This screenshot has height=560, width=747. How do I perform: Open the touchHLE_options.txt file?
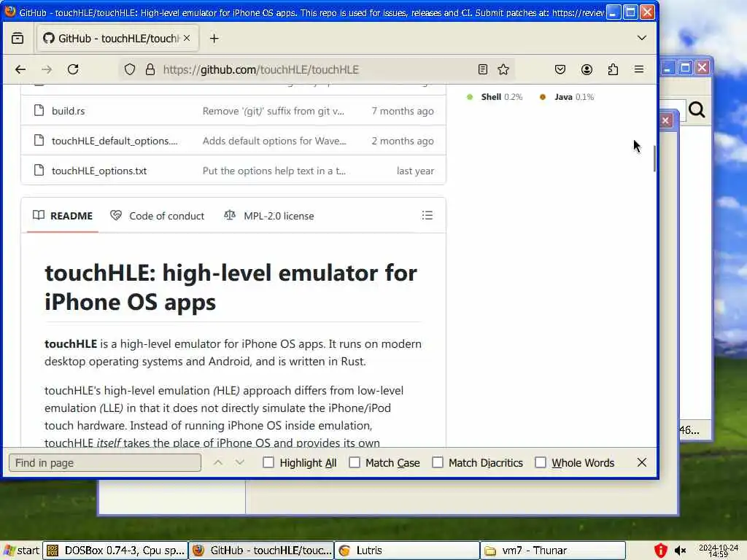click(x=99, y=171)
